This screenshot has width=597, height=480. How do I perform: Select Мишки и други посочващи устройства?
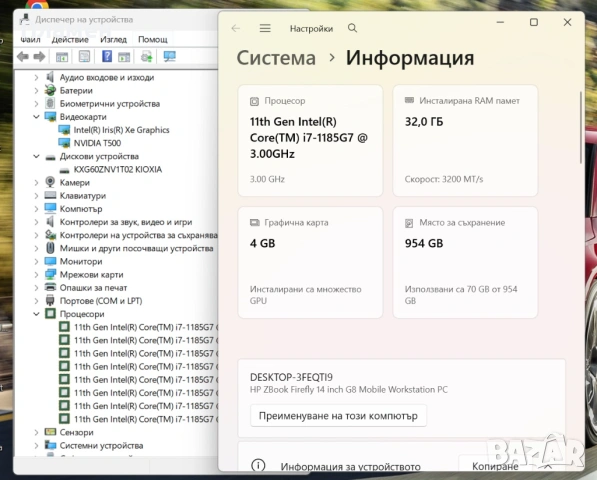click(x=136, y=249)
